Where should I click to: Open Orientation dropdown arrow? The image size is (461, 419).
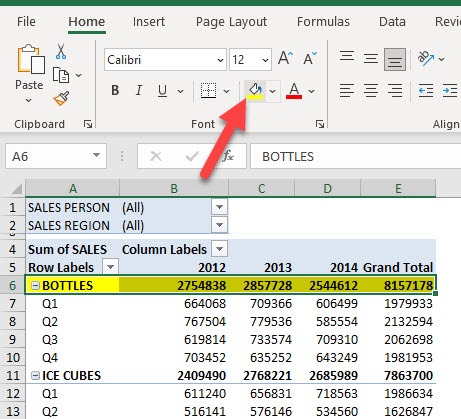442,59
